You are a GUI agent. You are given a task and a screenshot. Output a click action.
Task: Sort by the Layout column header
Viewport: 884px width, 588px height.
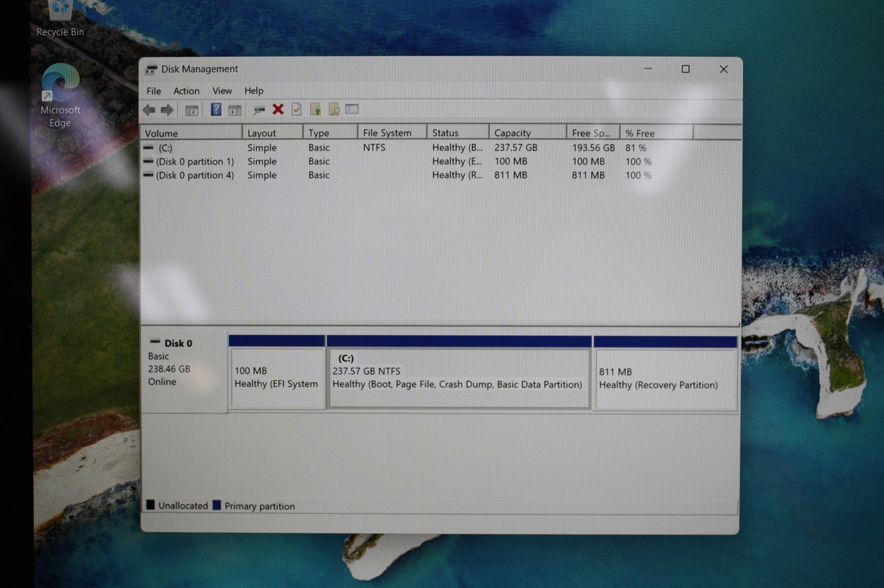(273, 133)
